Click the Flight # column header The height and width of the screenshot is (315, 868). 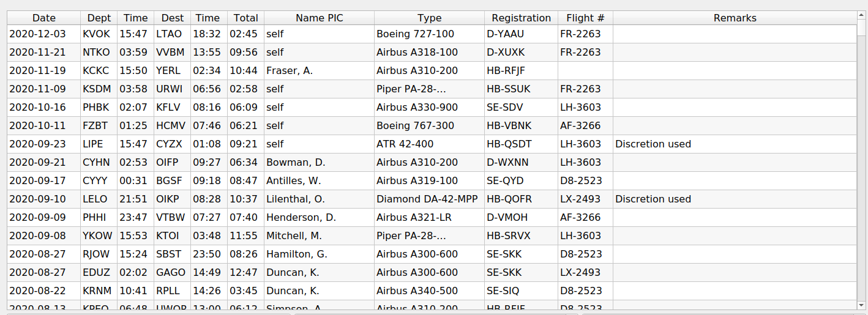(x=586, y=18)
